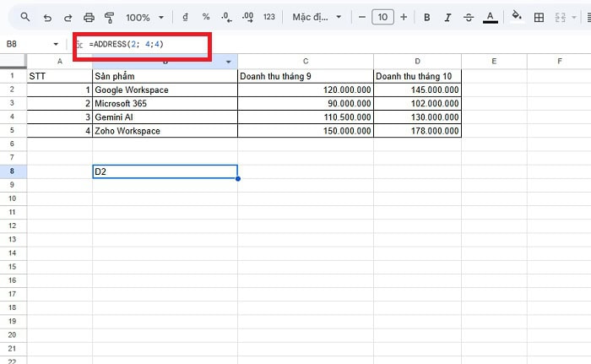Select the Gemini AI cell
This screenshot has width=591, height=364.
pos(165,117)
